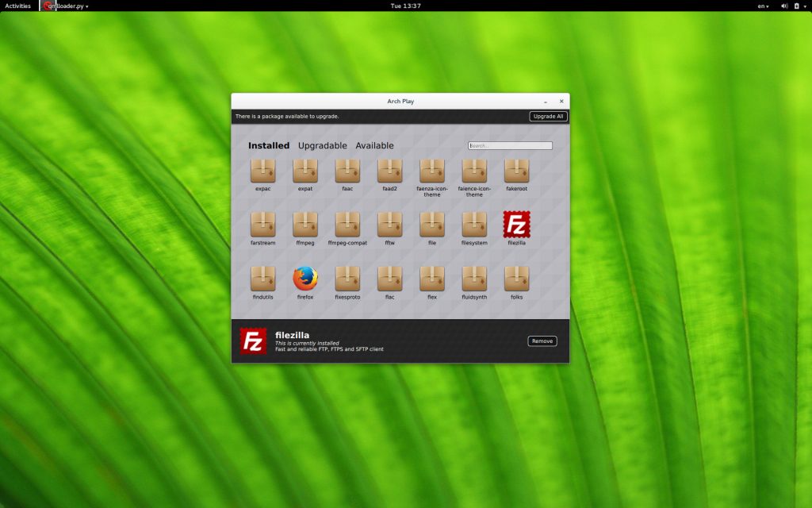812x508 pixels.
Task: Switch to the Available tab
Action: [x=374, y=146]
